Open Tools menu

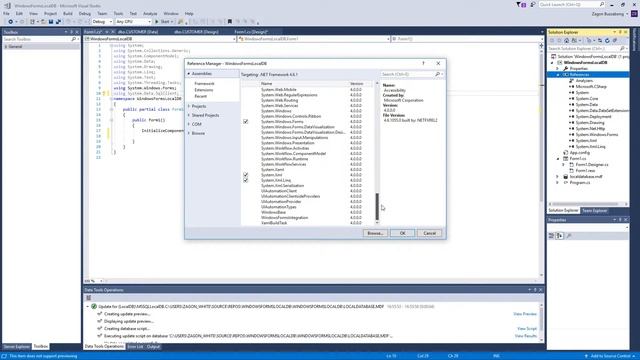pyautogui.click(x=118, y=13)
